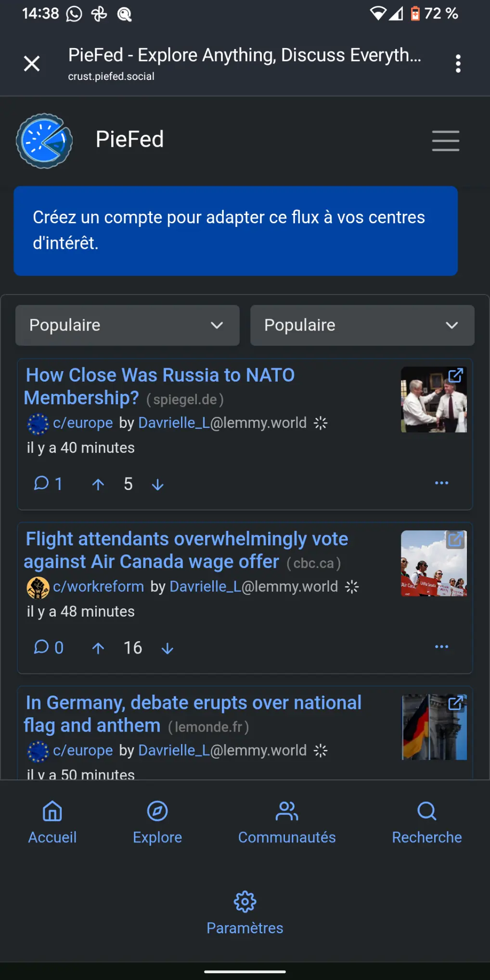
Task: Expand the right Populaire dropdown
Action: click(x=362, y=325)
